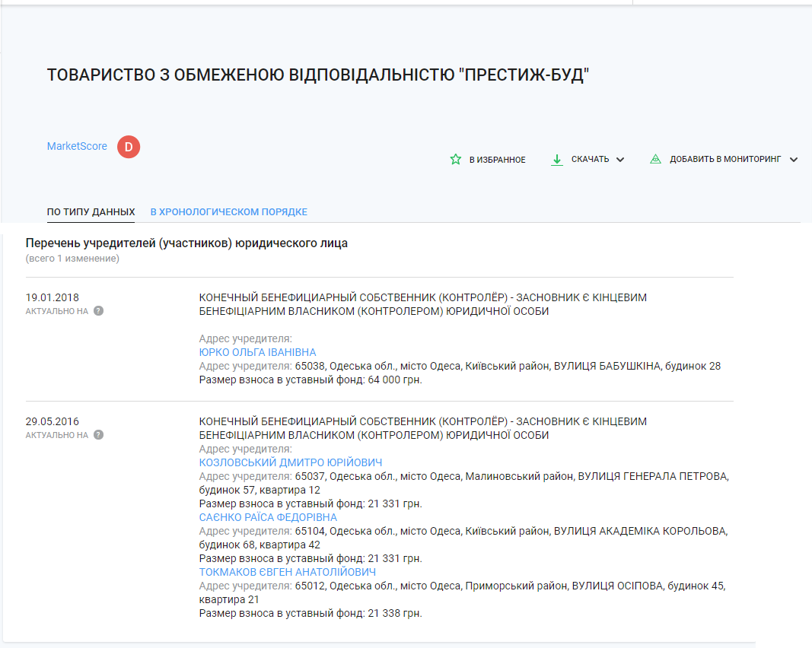Expand chevron next to Добавить в мониторинг
The image size is (812, 648).
click(x=794, y=160)
